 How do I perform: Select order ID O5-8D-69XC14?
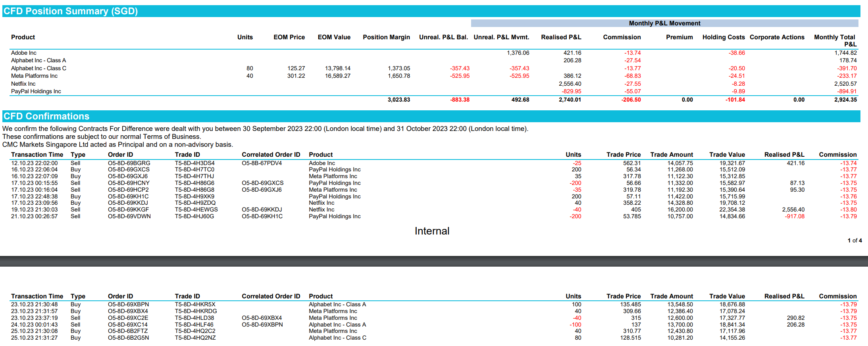tap(127, 325)
